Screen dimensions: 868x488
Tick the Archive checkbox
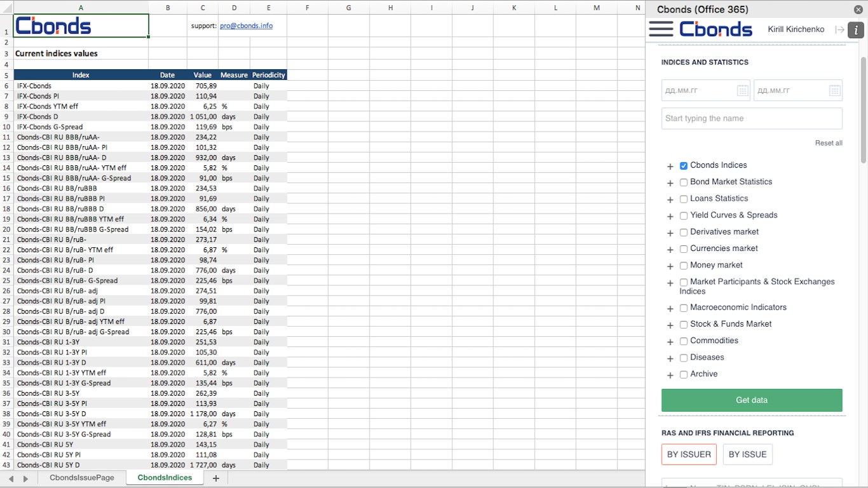point(684,375)
